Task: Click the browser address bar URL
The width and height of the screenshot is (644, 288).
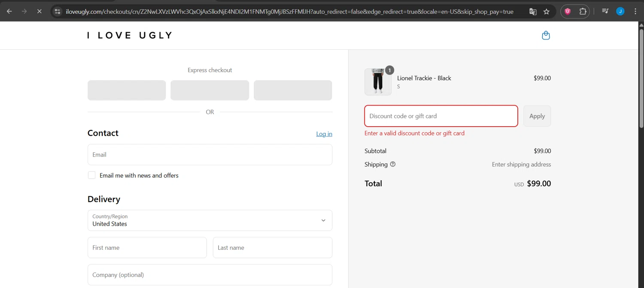Action: click(290, 12)
